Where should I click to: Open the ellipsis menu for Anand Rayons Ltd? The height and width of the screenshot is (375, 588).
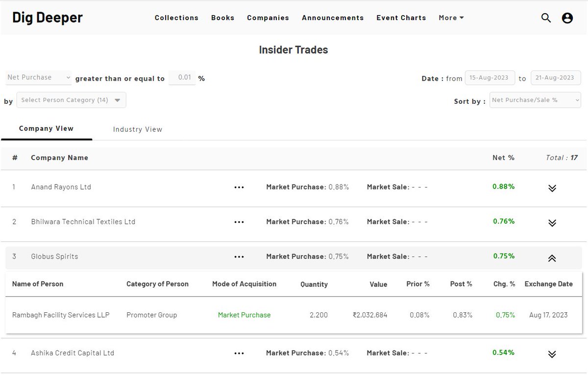[239, 187]
